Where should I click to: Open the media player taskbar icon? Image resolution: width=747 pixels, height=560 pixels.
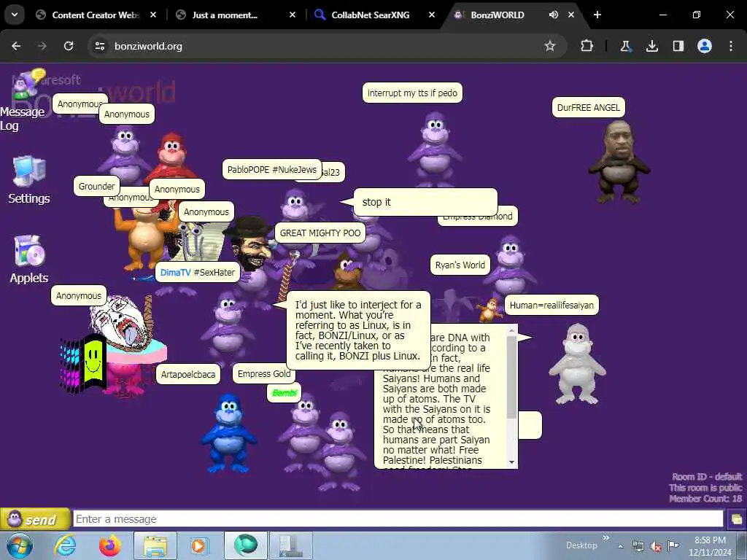coord(200,545)
